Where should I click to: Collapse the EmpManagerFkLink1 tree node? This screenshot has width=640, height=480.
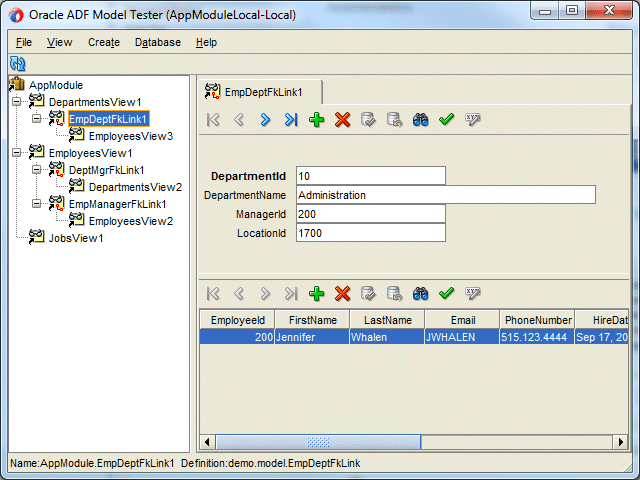(x=37, y=203)
